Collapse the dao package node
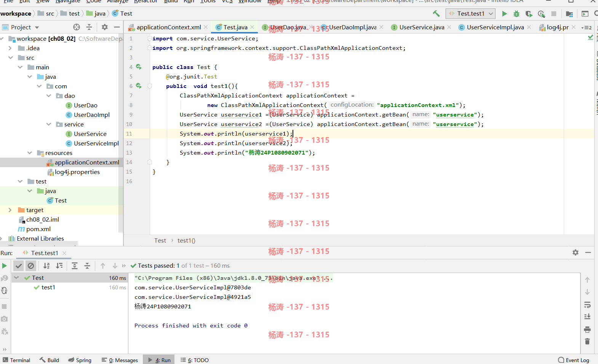The image size is (598, 364). pos(48,96)
